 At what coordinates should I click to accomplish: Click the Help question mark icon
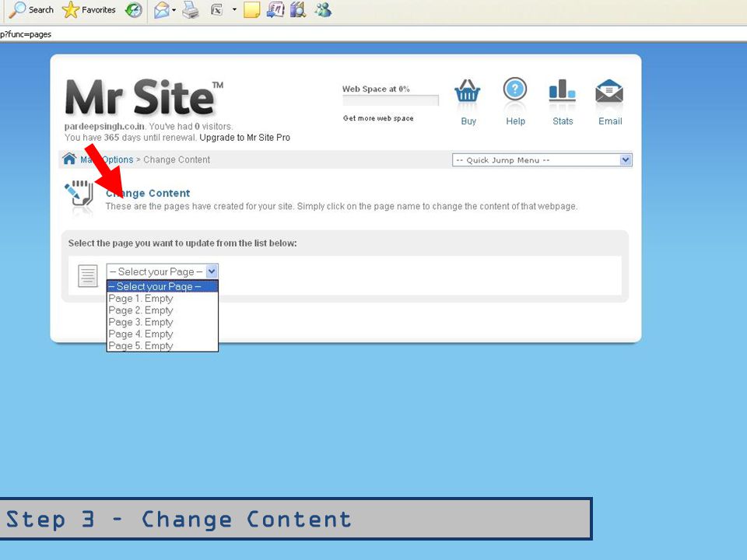(x=515, y=89)
